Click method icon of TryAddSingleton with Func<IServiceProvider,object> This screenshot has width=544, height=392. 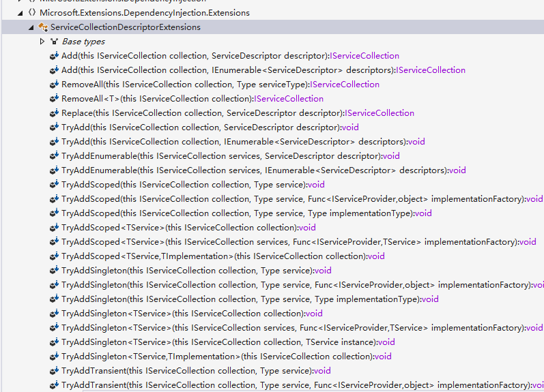[54, 285]
